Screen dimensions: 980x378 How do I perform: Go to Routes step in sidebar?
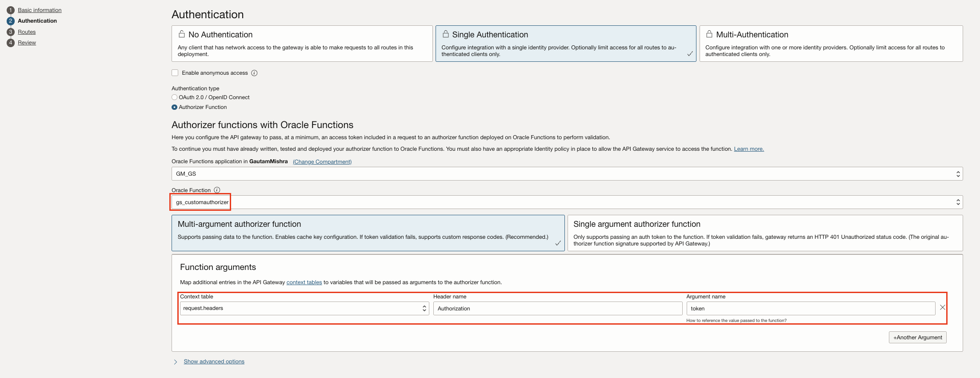click(27, 32)
